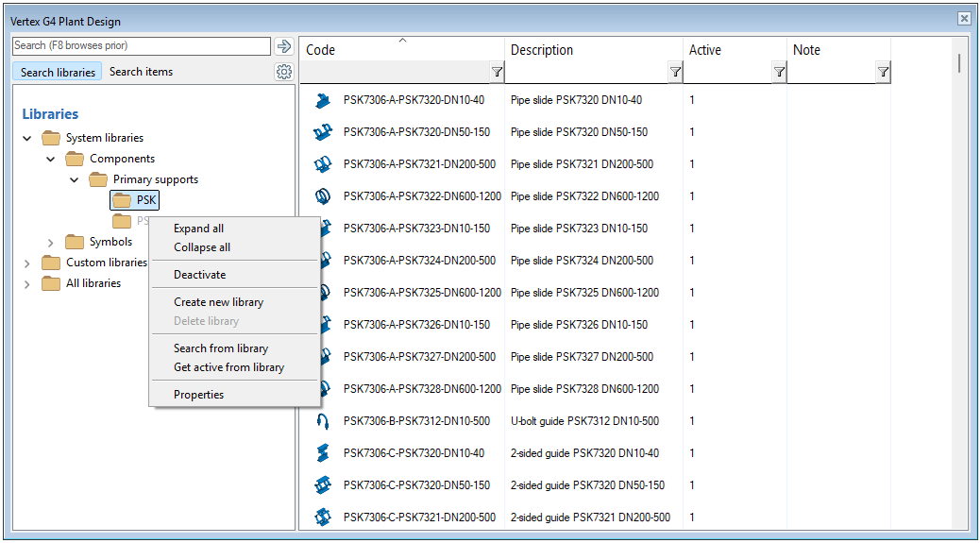Click the Components folder icon
This screenshot has height=543, width=980.
[75, 159]
